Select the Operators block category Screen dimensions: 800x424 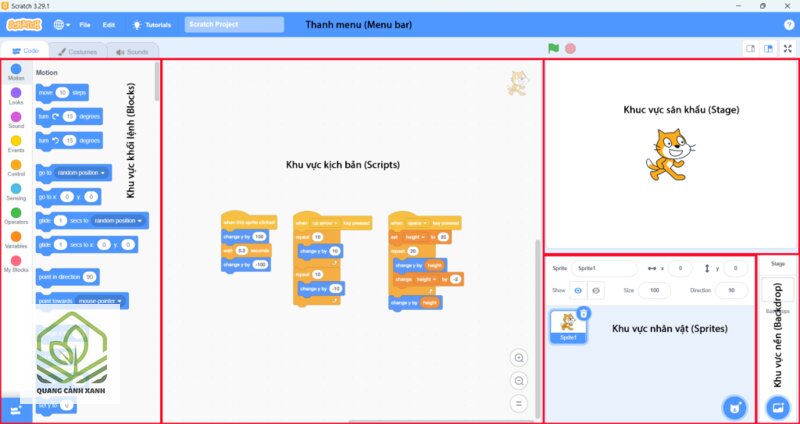point(16,216)
